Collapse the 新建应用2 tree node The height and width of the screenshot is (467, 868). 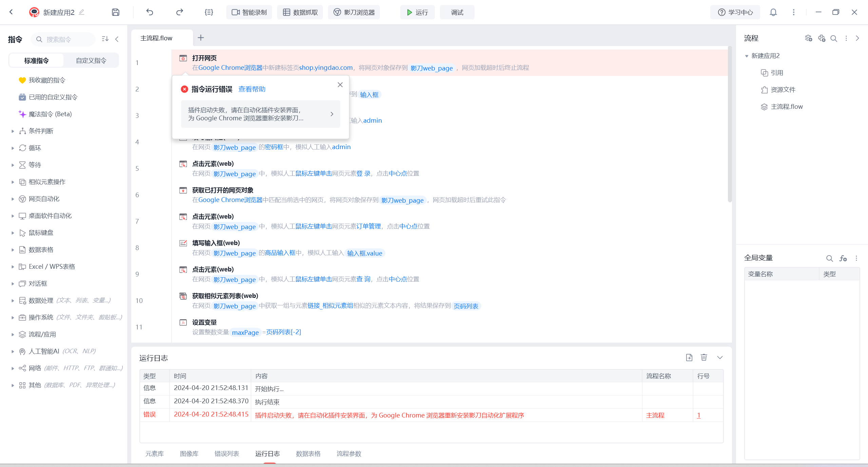(747, 56)
